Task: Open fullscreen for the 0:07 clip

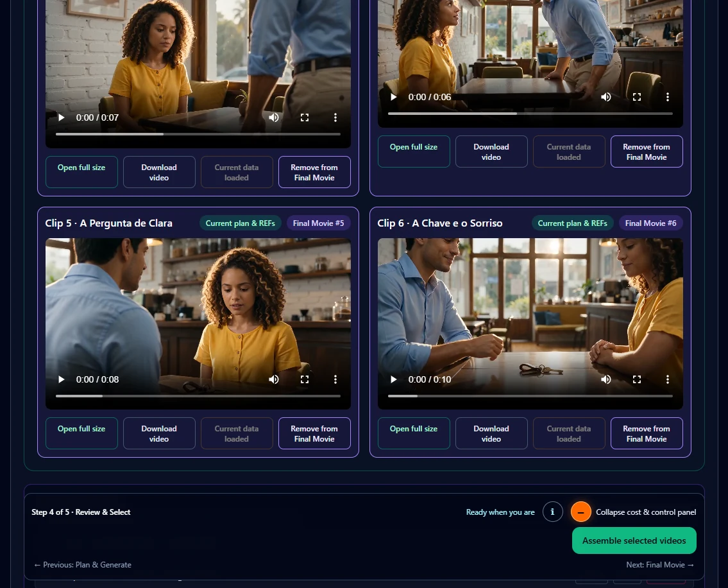Action: click(305, 117)
